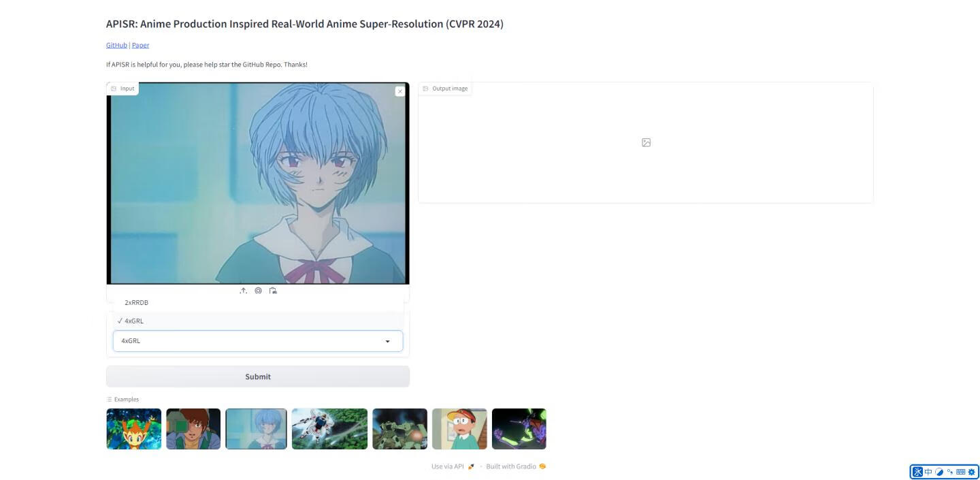Open the IME soft keyboard icon
980x480 pixels.
(961, 472)
